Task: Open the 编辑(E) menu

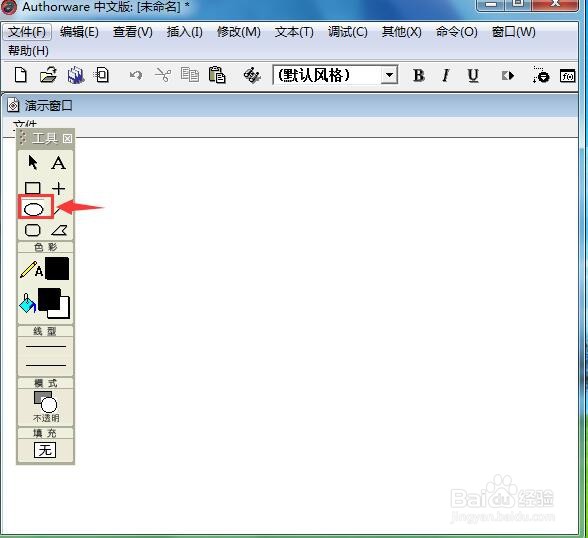Action: 79,32
